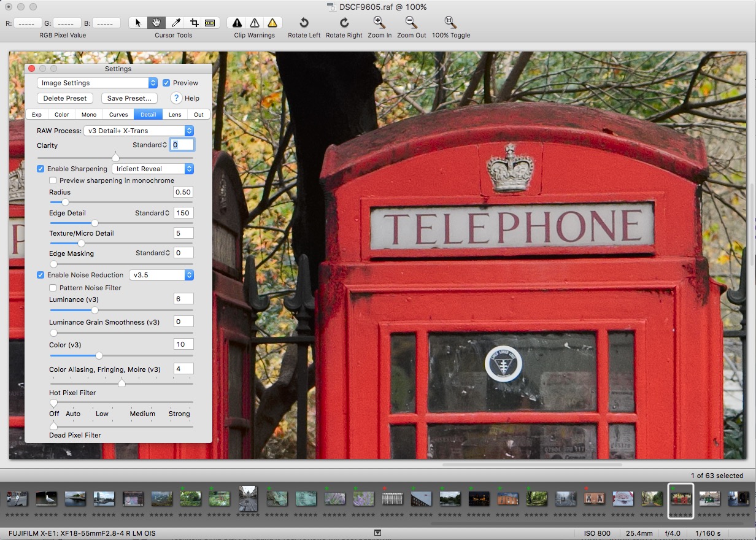Select the arrow pointer cursor tool
The image size is (756, 540).
pyautogui.click(x=138, y=23)
